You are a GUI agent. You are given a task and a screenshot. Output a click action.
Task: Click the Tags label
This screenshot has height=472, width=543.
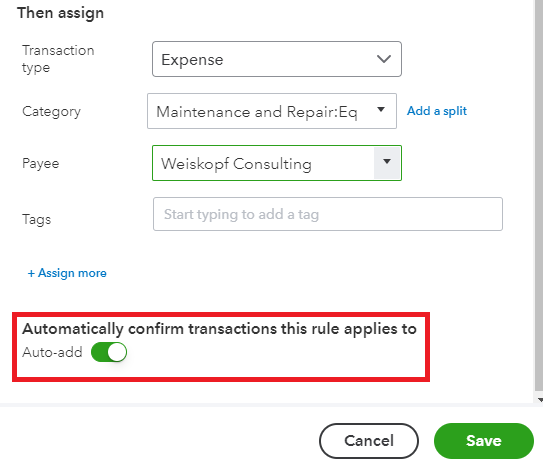(36, 220)
